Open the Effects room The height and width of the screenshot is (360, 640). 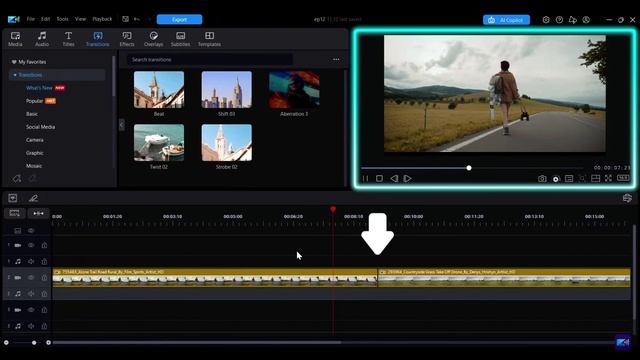[x=127, y=39]
